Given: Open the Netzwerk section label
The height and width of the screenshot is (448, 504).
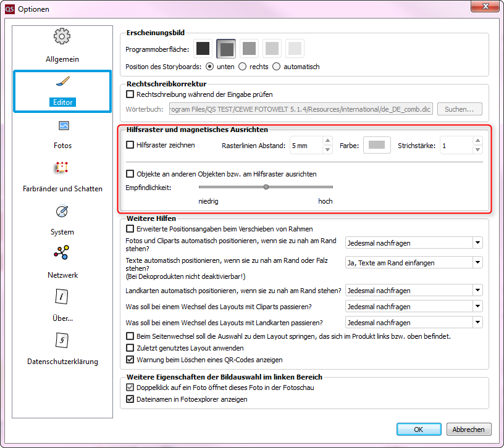Looking at the screenshot, I should point(62,275).
